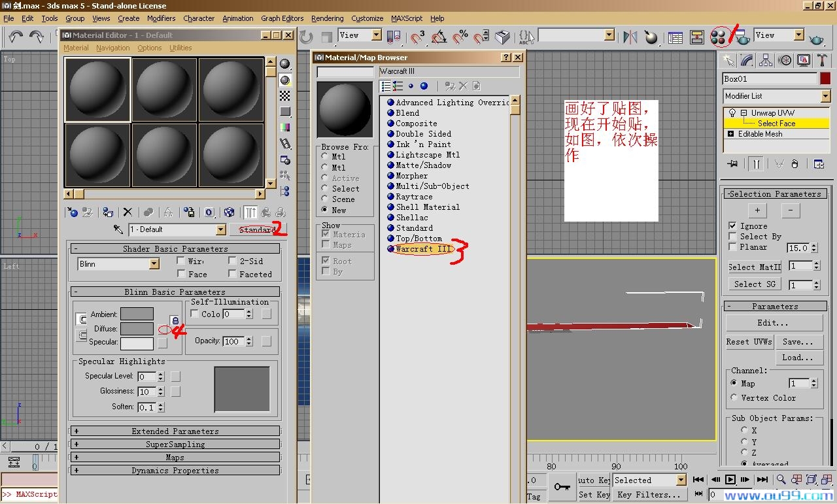
Task: Enable the Faceted checkbox
Action: [x=232, y=274]
